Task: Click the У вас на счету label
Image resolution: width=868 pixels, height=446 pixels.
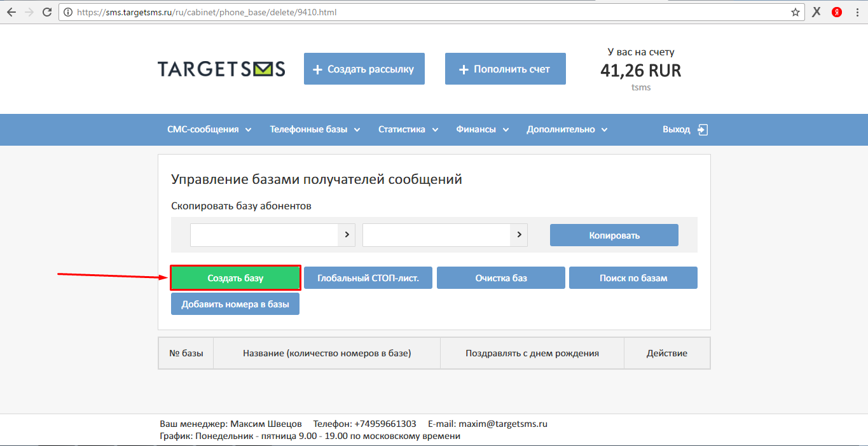Action: [x=641, y=52]
